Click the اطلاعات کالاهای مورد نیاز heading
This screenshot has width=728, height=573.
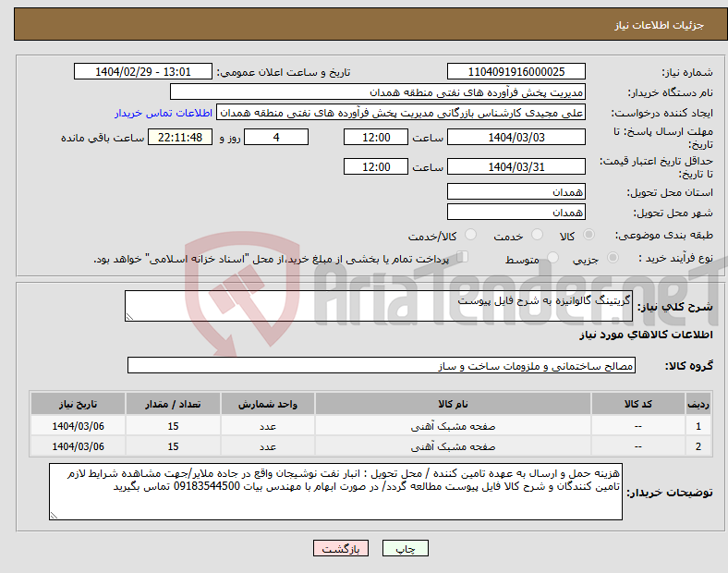[646, 335]
